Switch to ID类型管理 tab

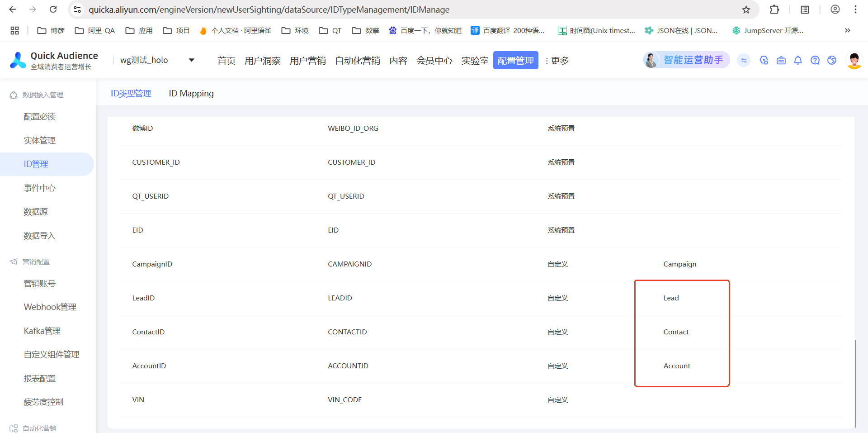[131, 93]
